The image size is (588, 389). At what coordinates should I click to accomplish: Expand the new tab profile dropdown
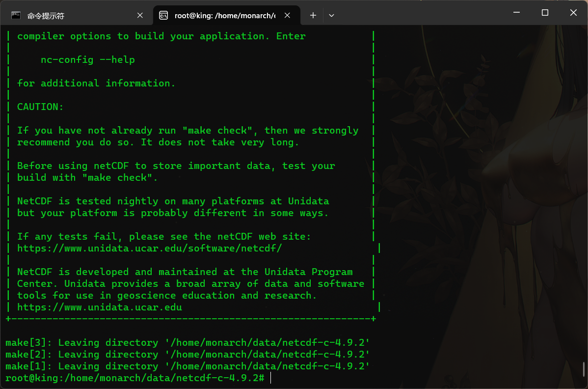pyautogui.click(x=331, y=15)
